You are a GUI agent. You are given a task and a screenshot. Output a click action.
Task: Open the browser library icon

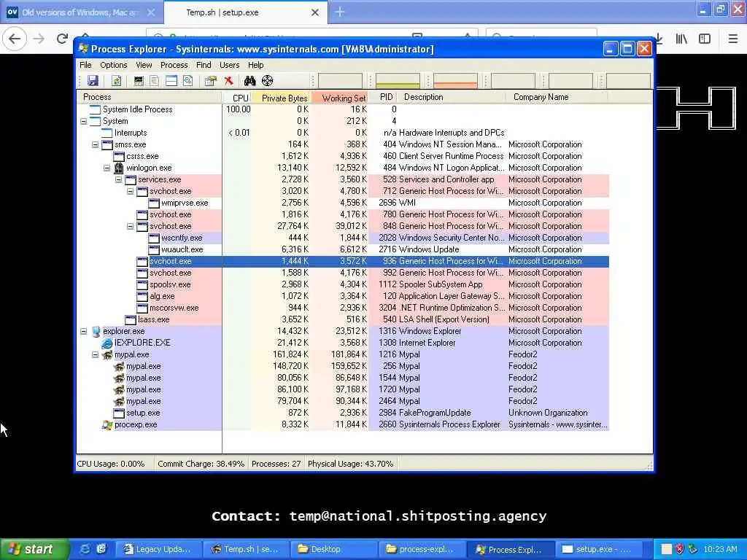pos(681,39)
